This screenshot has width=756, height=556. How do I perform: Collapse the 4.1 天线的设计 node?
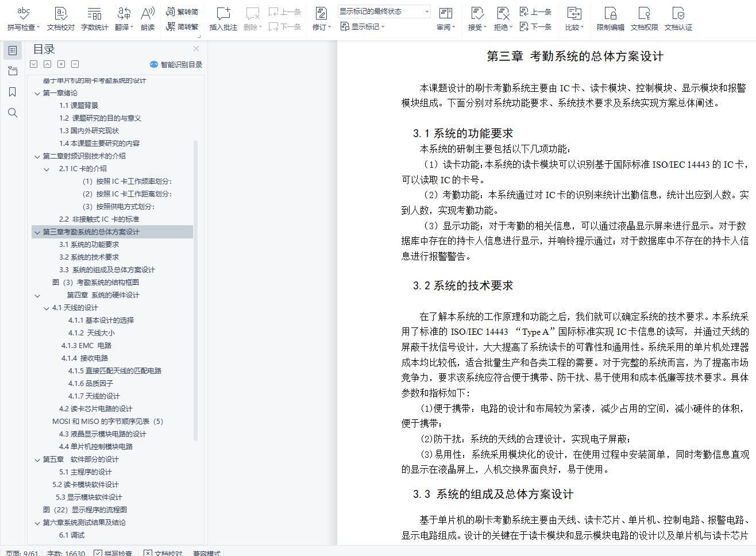[x=47, y=308]
